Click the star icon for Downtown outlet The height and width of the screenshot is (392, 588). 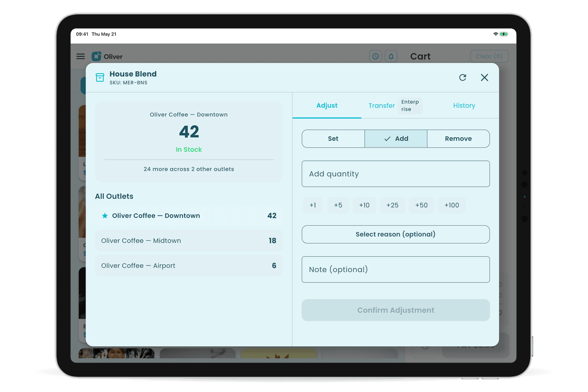(x=105, y=216)
